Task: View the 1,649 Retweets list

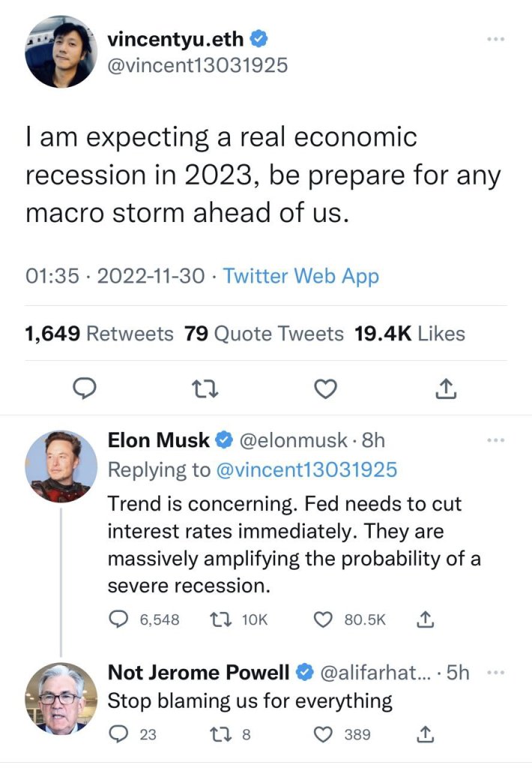Action: [99, 334]
